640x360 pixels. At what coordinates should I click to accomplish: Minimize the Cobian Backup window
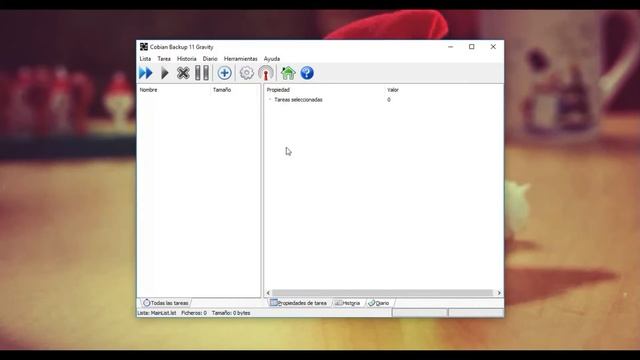pos(451,47)
